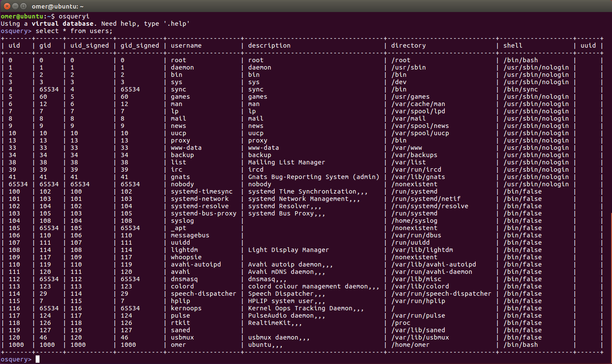Image resolution: width=612 pixels, height=364 pixels.
Task: Click the '/var/run/speech-dispatcher' directory
Action: click(x=441, y=294)
